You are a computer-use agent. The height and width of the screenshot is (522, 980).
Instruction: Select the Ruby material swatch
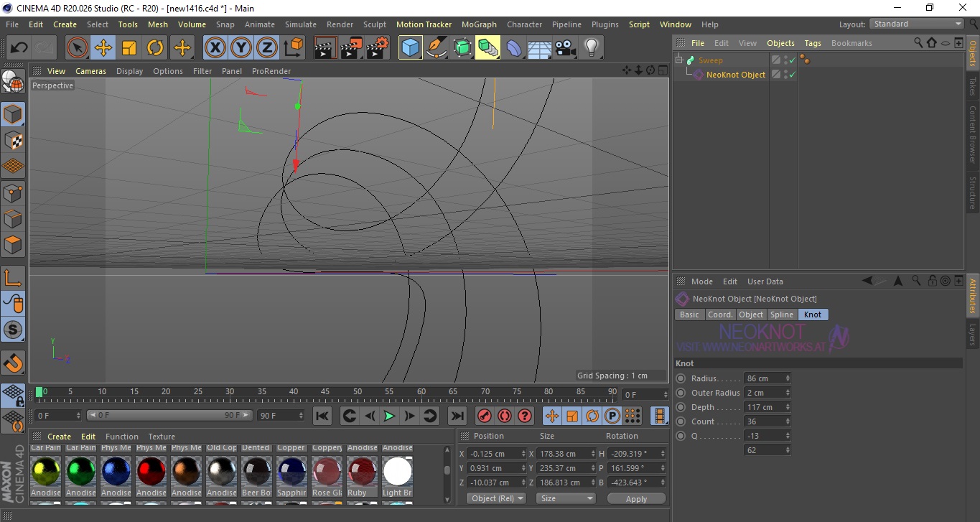tap(362, 472)
